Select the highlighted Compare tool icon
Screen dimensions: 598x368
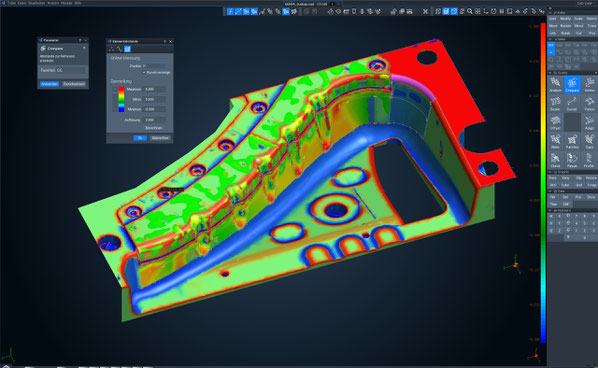click(572, 85)
